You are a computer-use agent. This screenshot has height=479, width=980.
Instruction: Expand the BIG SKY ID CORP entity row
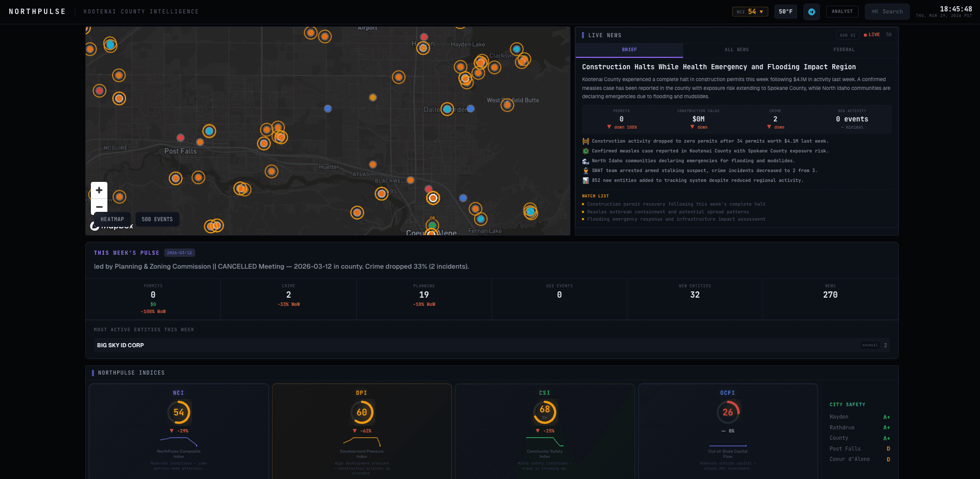491,345
